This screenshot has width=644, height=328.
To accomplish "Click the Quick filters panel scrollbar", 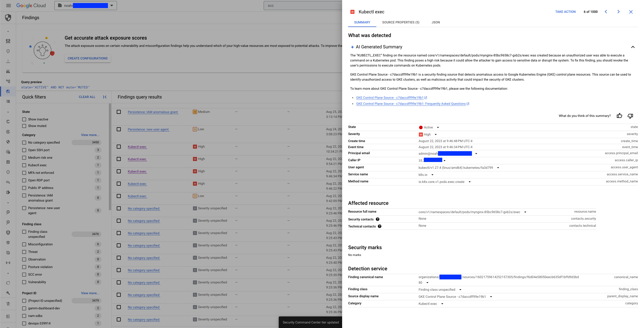I will (110, 156).
